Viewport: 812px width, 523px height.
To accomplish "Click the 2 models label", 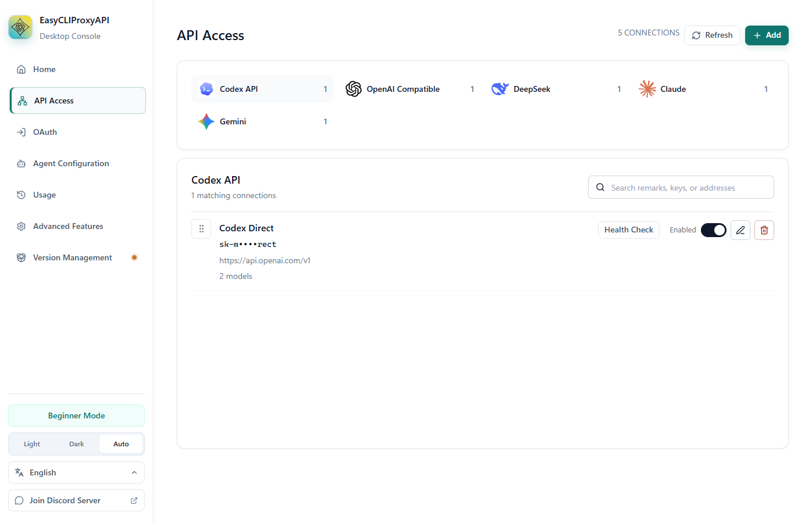I will (x=236, y=276).
